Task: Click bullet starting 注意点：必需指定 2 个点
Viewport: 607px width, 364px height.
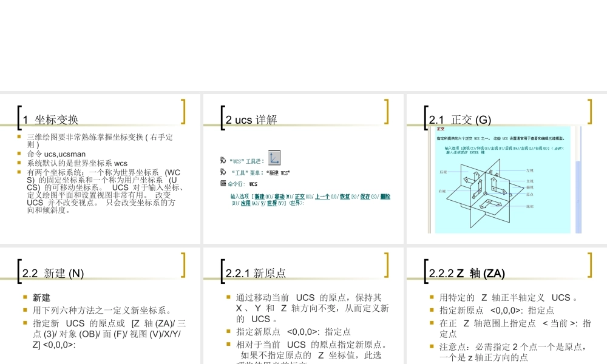Action: 512,352
